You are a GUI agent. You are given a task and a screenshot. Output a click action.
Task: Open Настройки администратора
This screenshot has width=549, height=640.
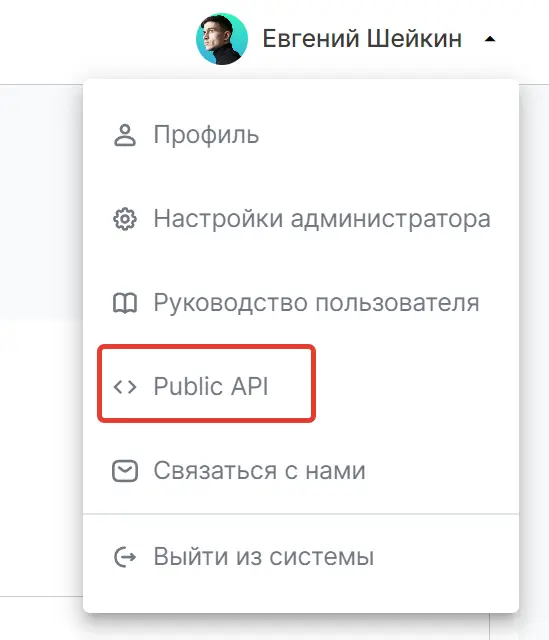[322, 219]
